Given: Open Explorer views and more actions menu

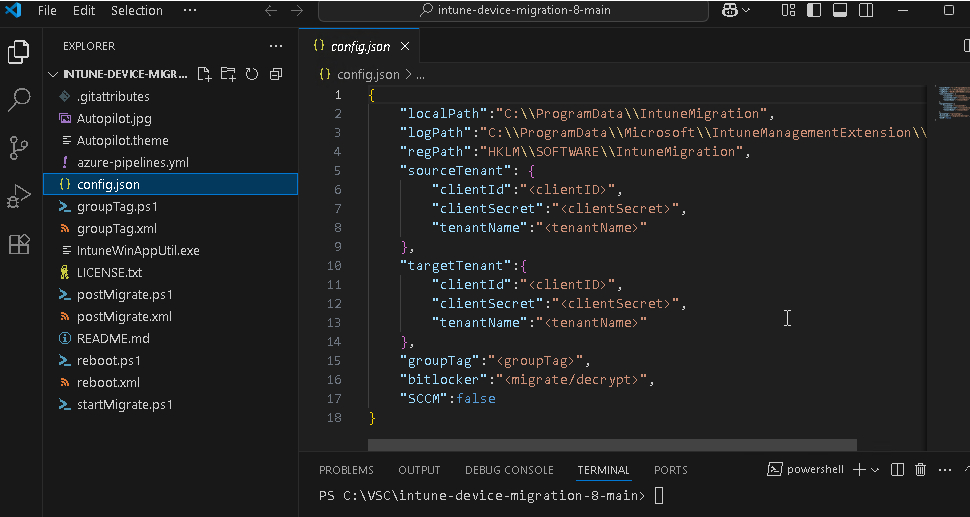Looking at the screenshot, I should coord(275,46).
